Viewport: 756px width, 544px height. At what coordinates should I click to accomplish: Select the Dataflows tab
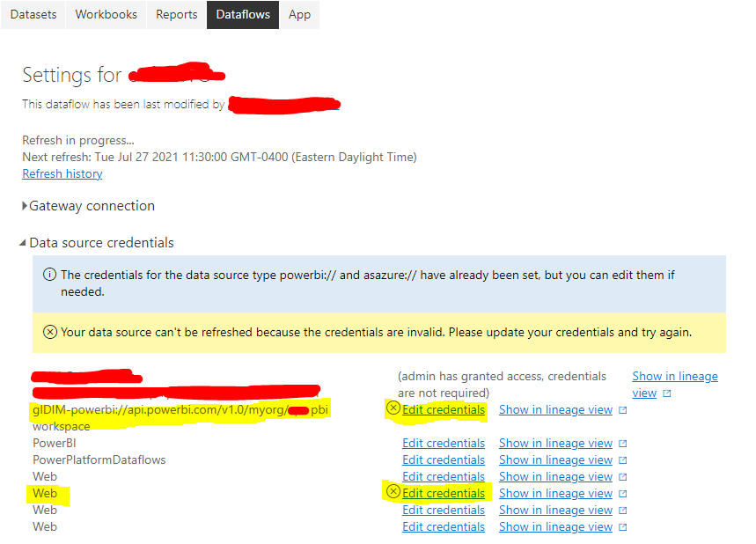pyautogui.click(x=243, y=14)
